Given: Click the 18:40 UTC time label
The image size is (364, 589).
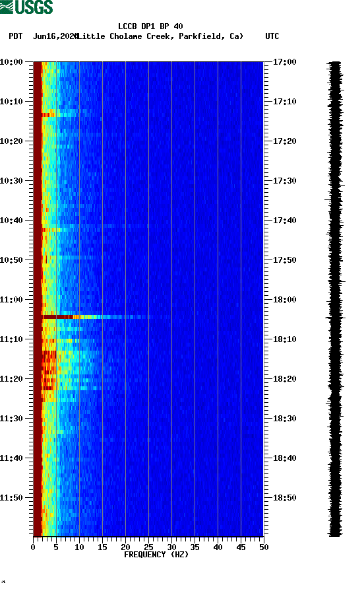Looking at the screenshot, I should [x=284, y=458].
